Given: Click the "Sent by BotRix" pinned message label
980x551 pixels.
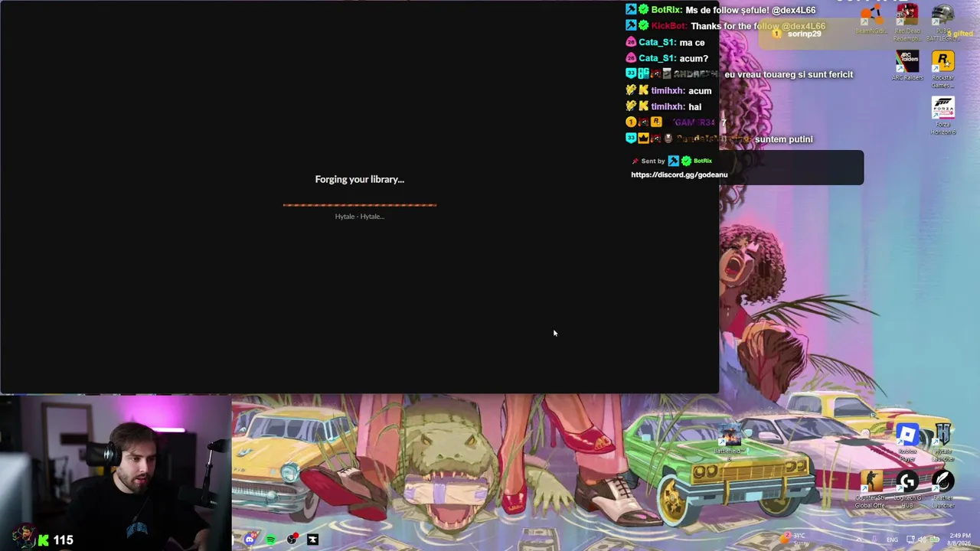Looking at the screenshot, I should [672, 161].
